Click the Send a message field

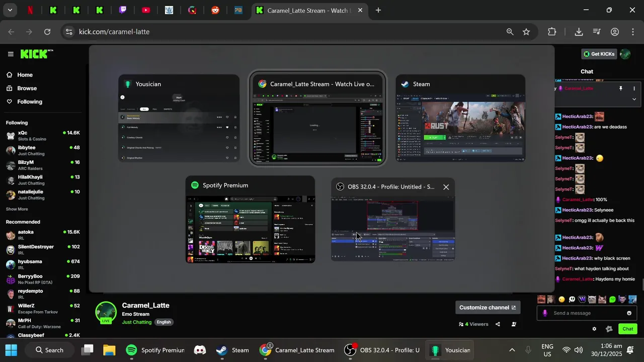pos(586,313)
